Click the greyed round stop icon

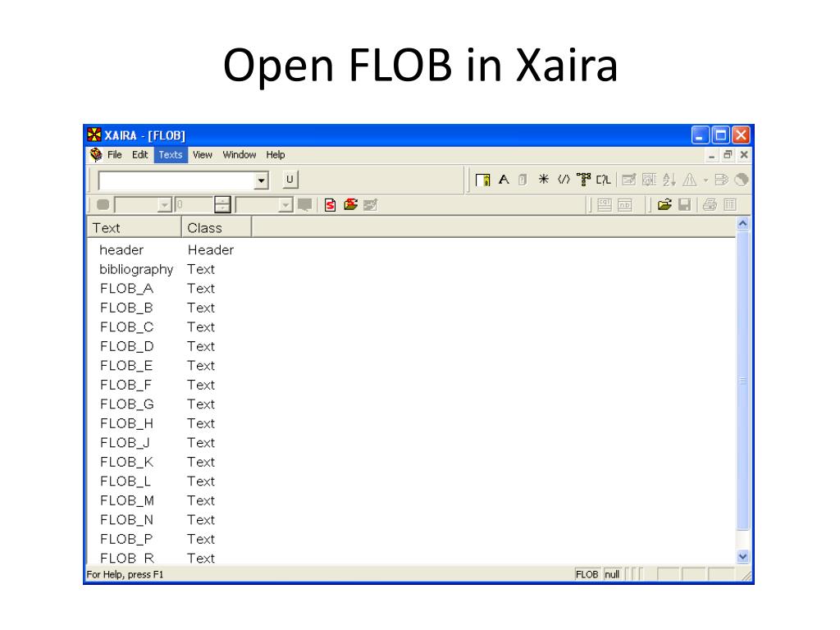(x=103, y=204)
